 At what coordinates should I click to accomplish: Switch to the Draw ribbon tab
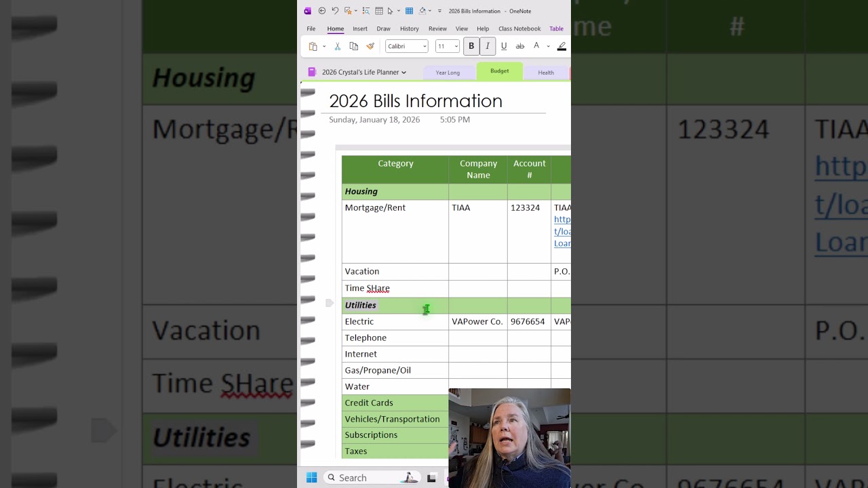383,28
